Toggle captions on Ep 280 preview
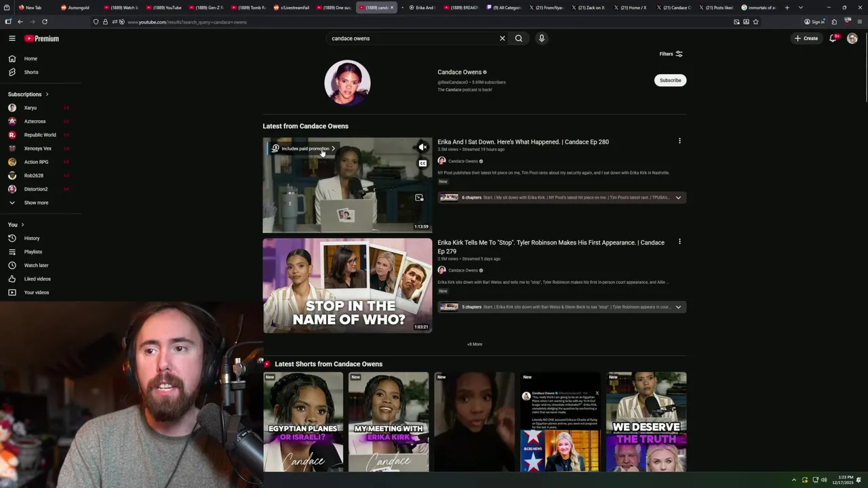Image resolution: width=868 pixels, height=488 pixels. point(422,163)
